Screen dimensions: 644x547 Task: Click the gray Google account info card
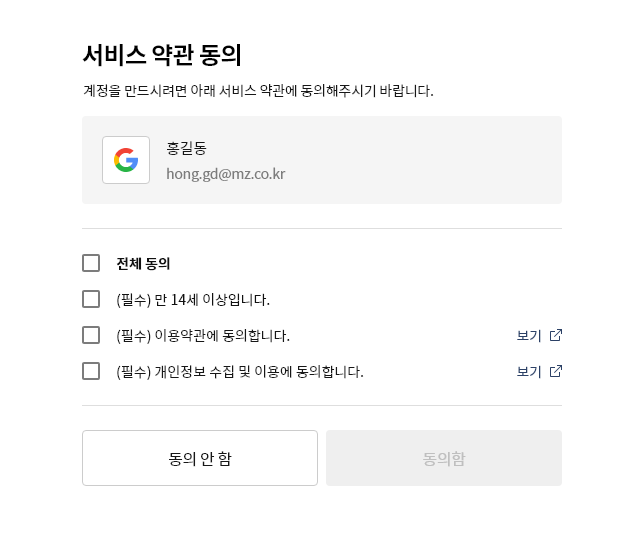(x=322, y=160)
